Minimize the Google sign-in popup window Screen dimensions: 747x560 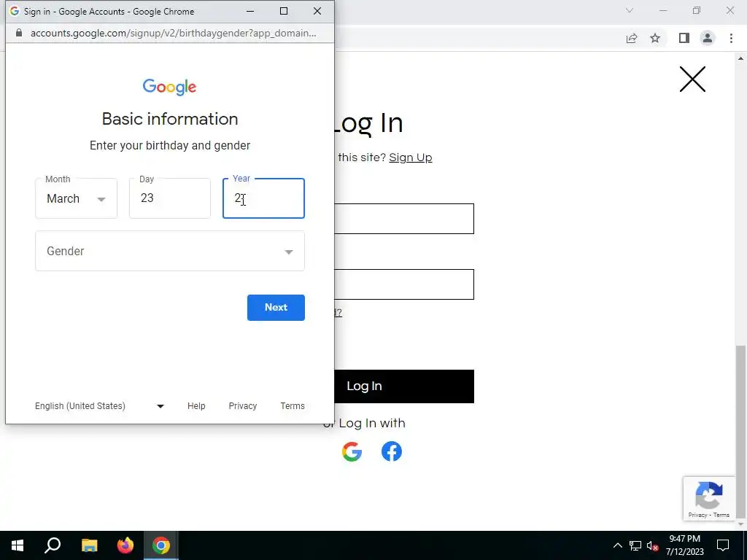pos(250,11)
